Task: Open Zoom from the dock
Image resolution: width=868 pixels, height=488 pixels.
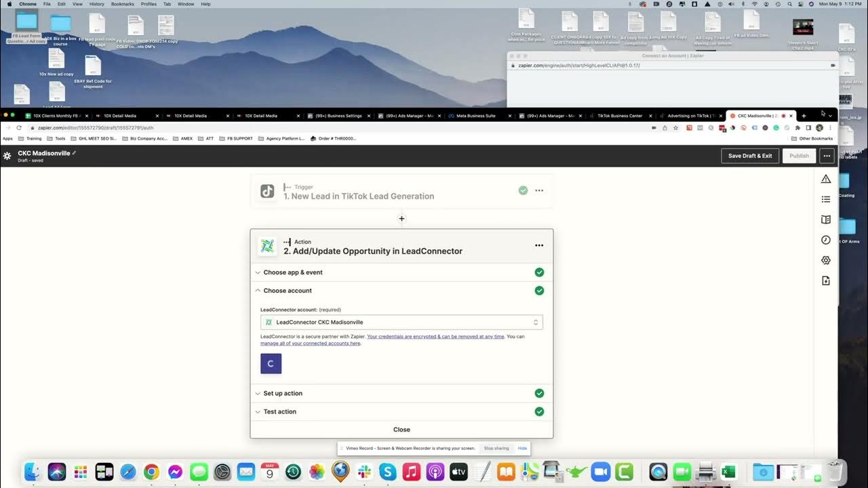Action: pyautogui.click(x=600, y=472)
